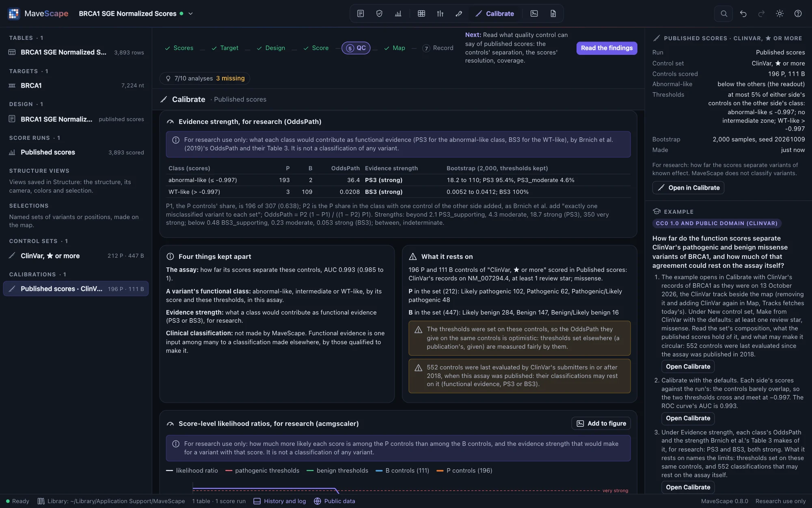812x508 pixels.
Task: Click the search magnifier icon
Action: tap(723, 13)
